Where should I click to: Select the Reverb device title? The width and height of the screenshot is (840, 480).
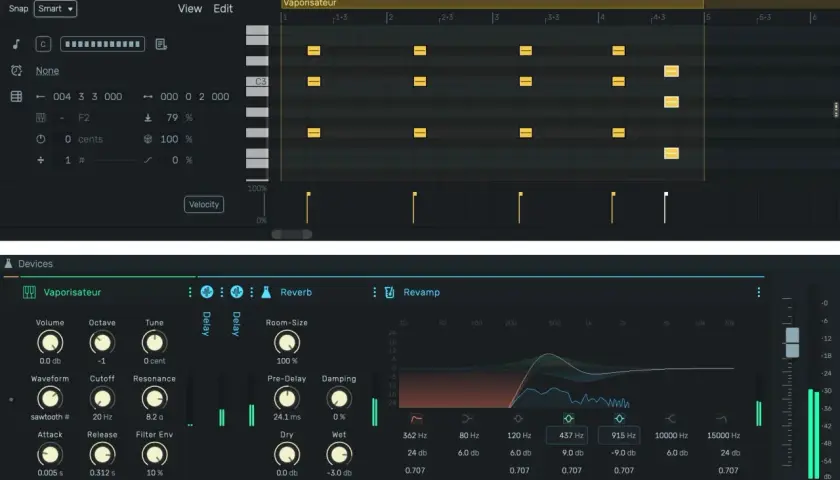click(296, 292)
